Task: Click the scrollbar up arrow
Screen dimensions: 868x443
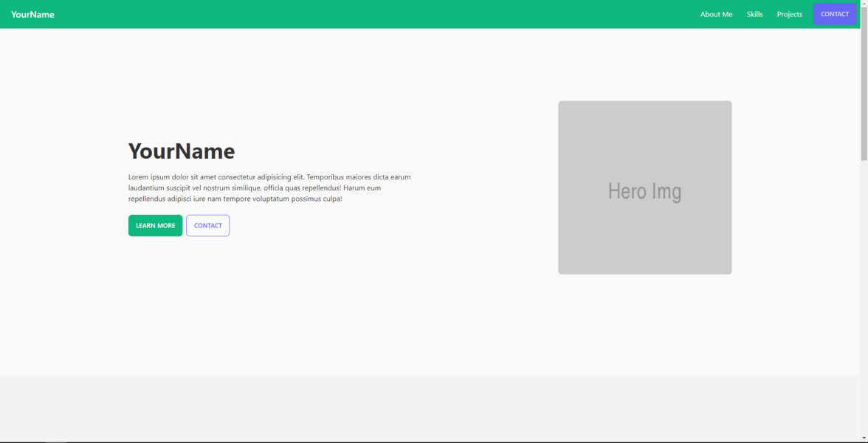Action: (x=864, y=4)
